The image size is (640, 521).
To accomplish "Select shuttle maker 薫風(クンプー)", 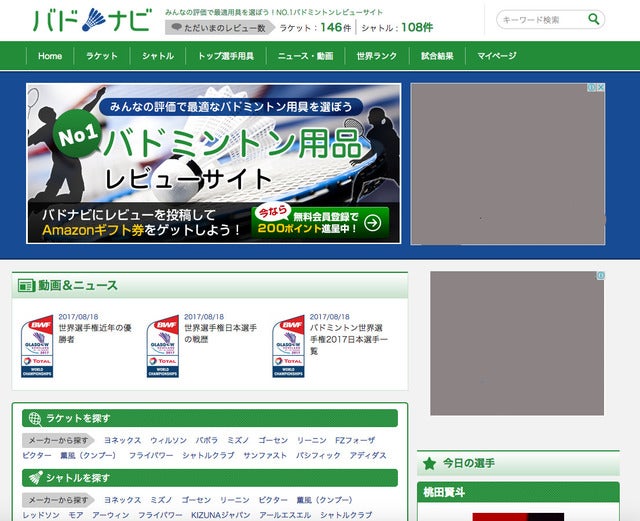I will [324, 500].
